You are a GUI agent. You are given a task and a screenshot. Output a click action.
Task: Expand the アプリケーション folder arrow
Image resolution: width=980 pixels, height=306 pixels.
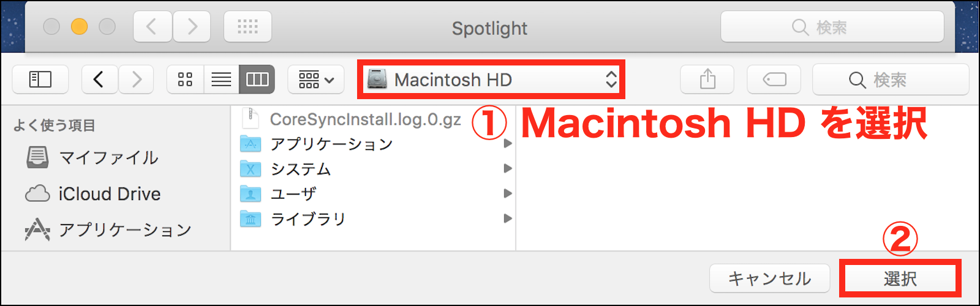click(x=507, y=144)
